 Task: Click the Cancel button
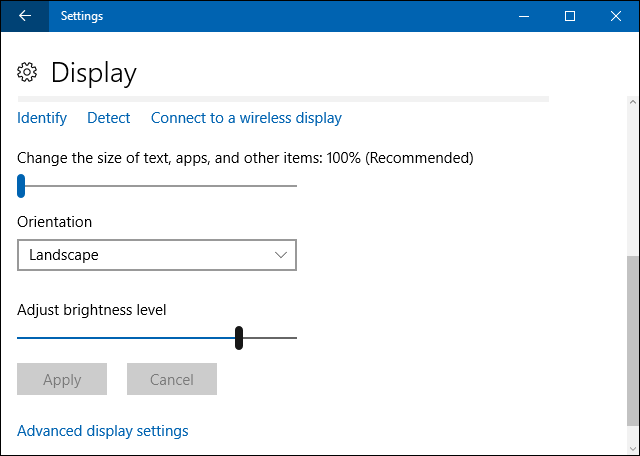pos(172,379)
